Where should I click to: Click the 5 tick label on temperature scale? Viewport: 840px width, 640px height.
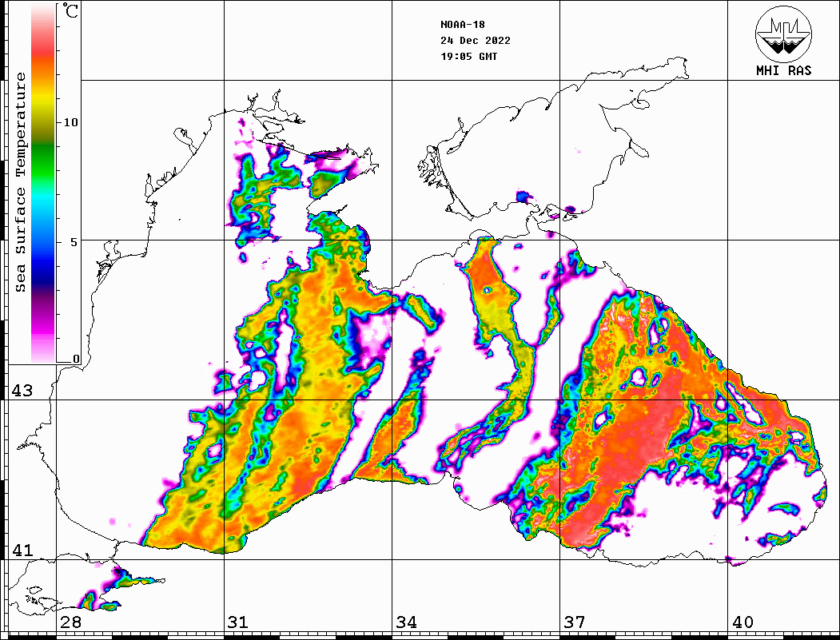coord(74,241)
